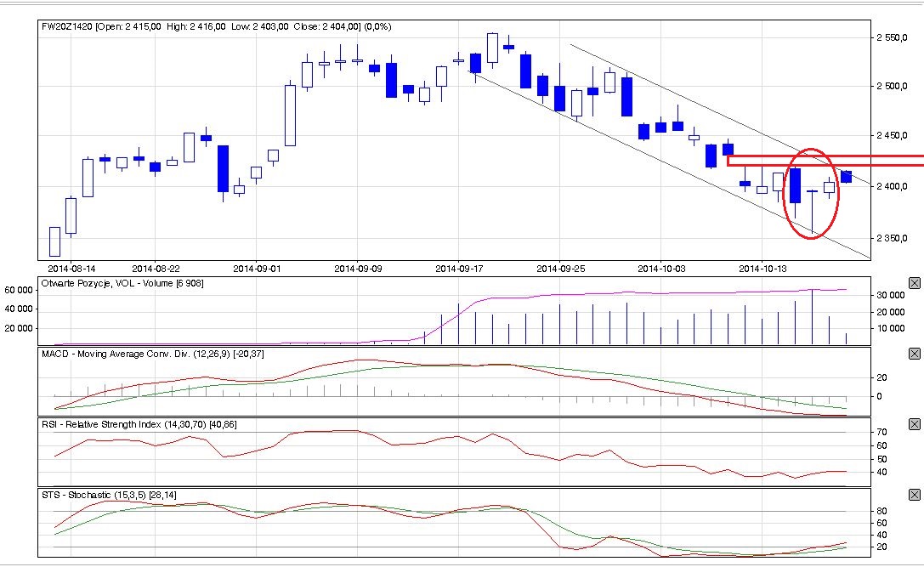The image size is (924, 567).
Task: Click the 2014-08-22 date axis label
Action: tap(156, 269)
